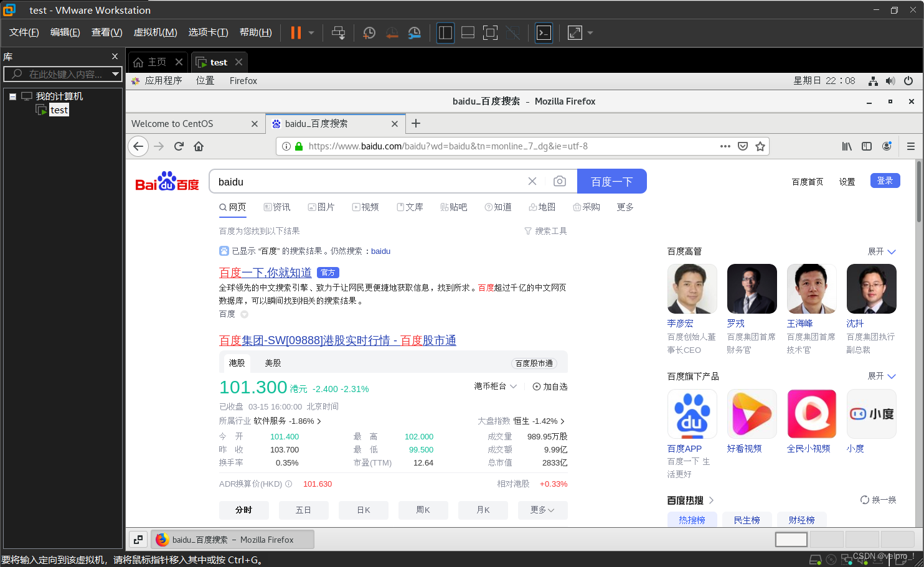Screen dimensions: 924x567
Task: Open the 编辑(E) menu
Action: tap(65, 32)
